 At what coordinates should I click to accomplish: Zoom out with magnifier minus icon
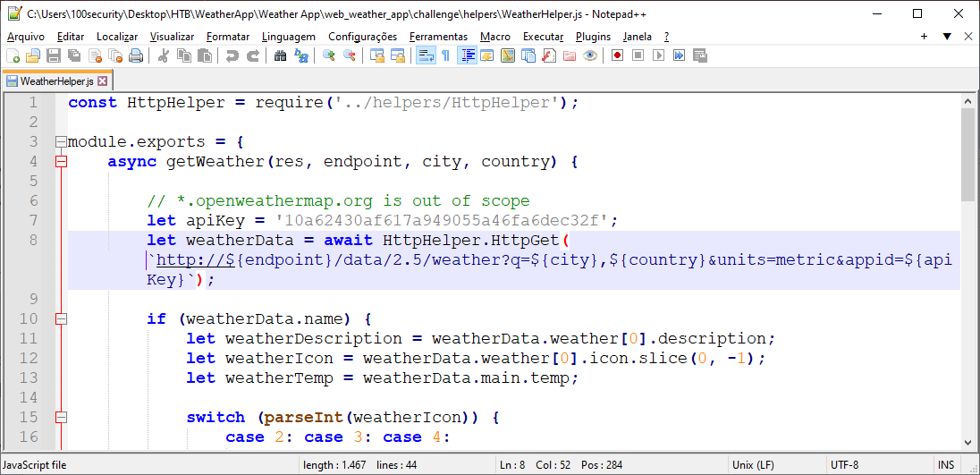click(349, 55)
